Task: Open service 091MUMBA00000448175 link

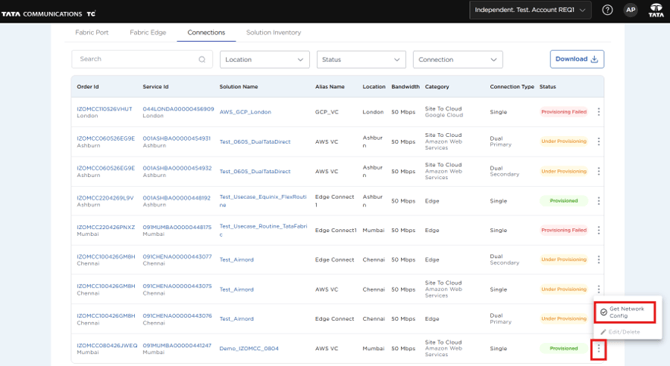Action: [x=177, y=227]
